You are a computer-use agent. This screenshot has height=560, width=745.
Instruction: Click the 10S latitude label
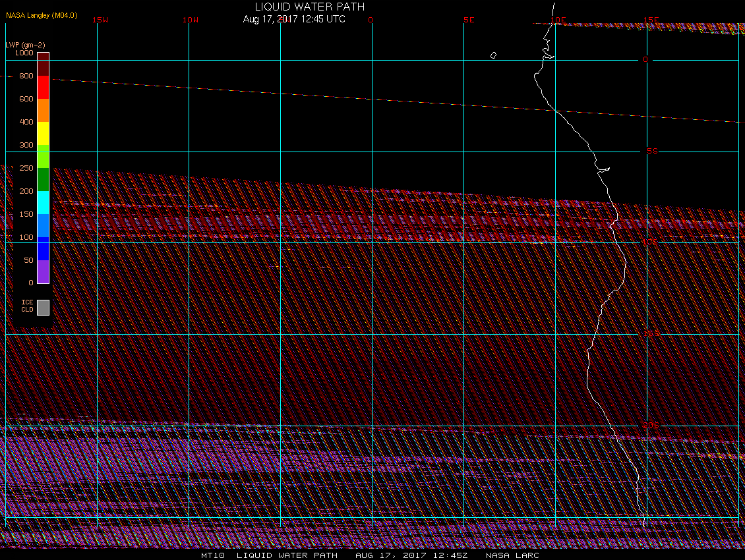651,242
